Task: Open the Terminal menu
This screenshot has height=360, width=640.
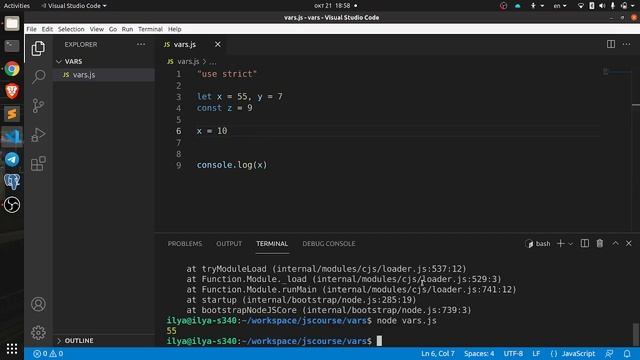Action: point(150,29)
